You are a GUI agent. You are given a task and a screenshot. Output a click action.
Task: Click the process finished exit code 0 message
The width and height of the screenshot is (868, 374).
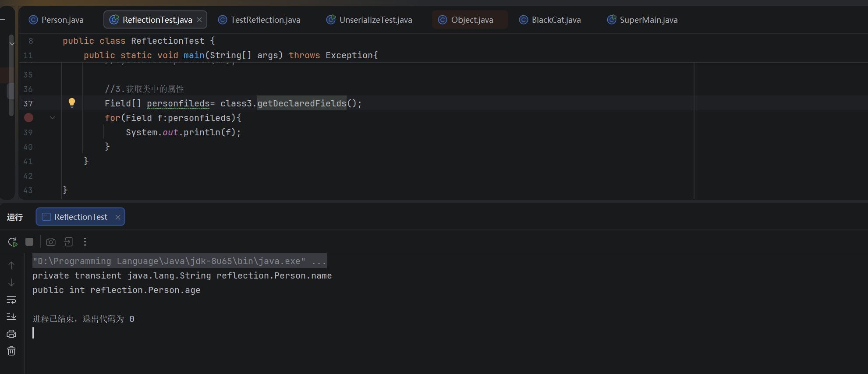[x=83, y=319]
